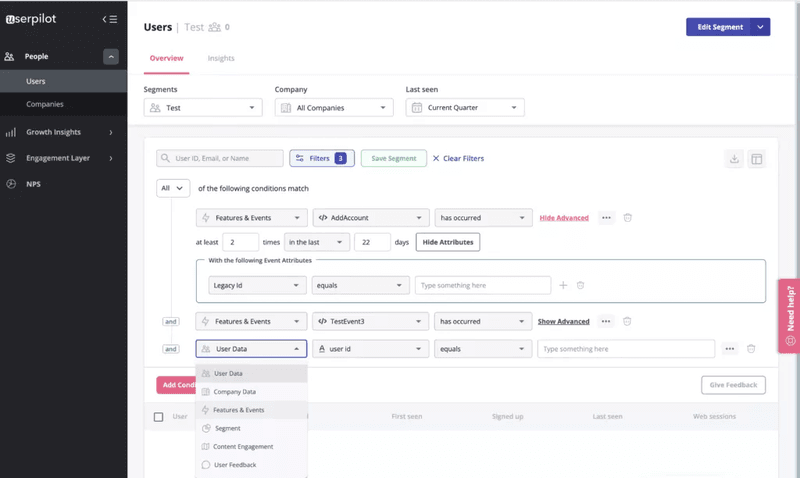The width and height of the screenshot is (800, 478).
Task: Click the Clear Filters link
Action: coord(458,158)
